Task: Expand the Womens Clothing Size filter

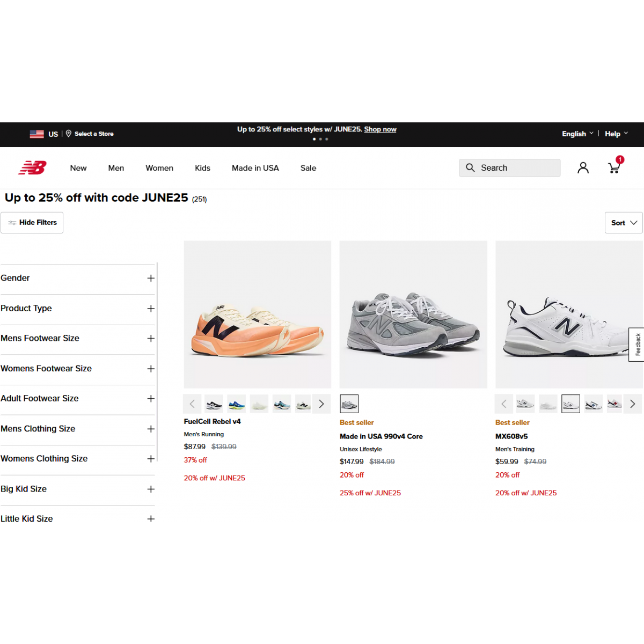Action: 78,459
